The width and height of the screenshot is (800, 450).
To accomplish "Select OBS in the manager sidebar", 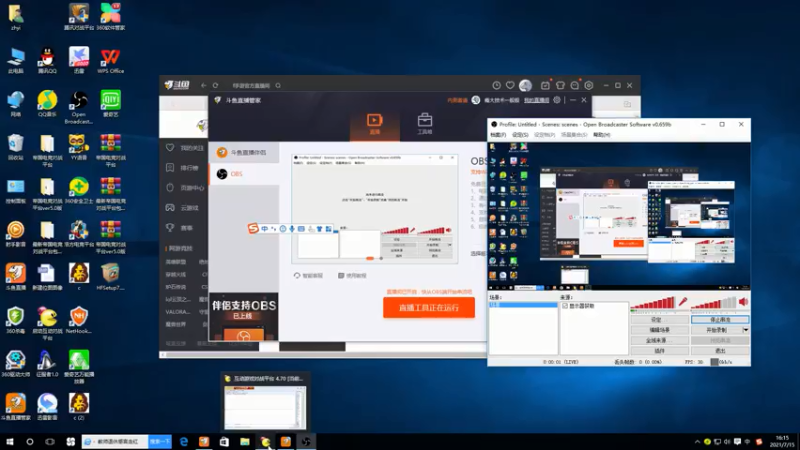I will (244, 174).
